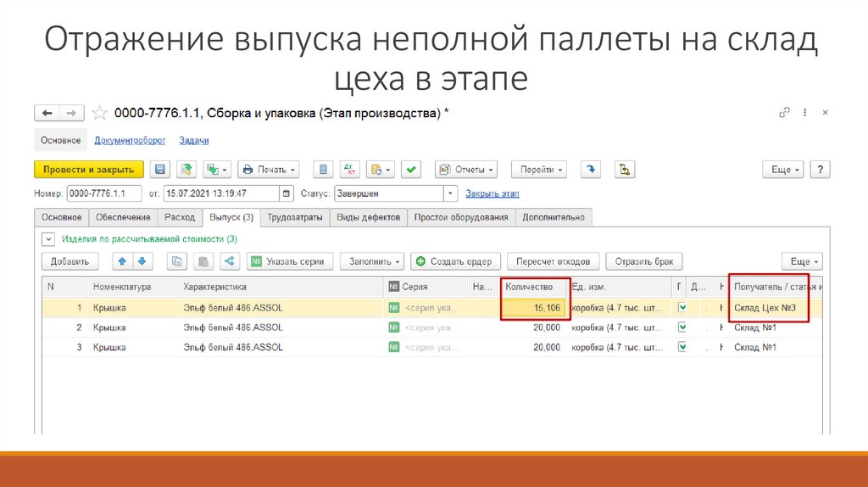Open the Отчеты reports menu
This screenshot has width=868, height=487.
coord(466,170)
